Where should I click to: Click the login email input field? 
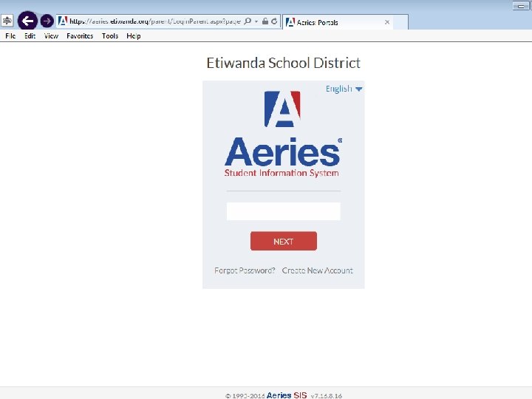coord(283,211)
